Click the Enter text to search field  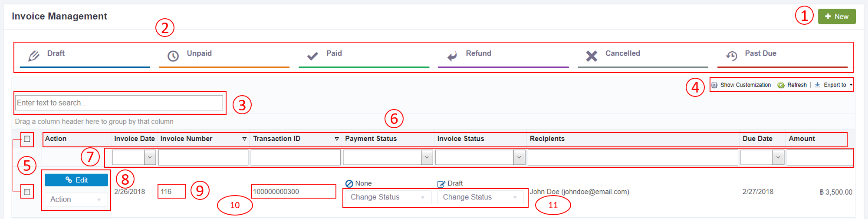point(119,103)
